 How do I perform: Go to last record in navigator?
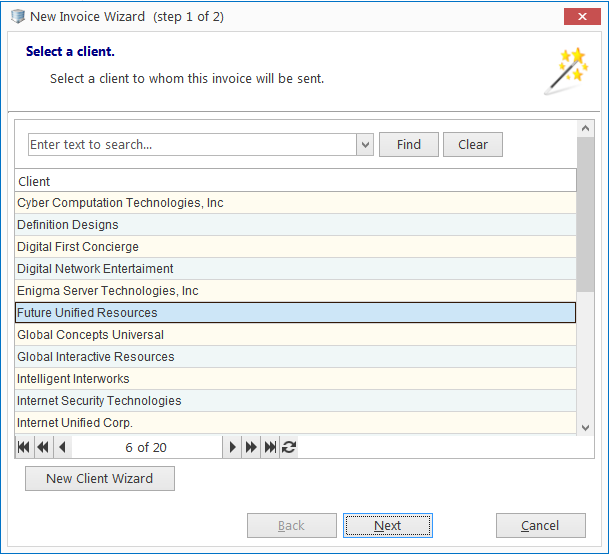pyautogui.click(x=270, y=447)
